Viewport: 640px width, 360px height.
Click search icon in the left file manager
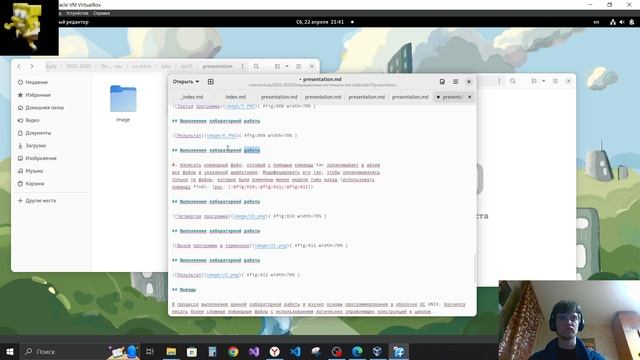point(256,66)
